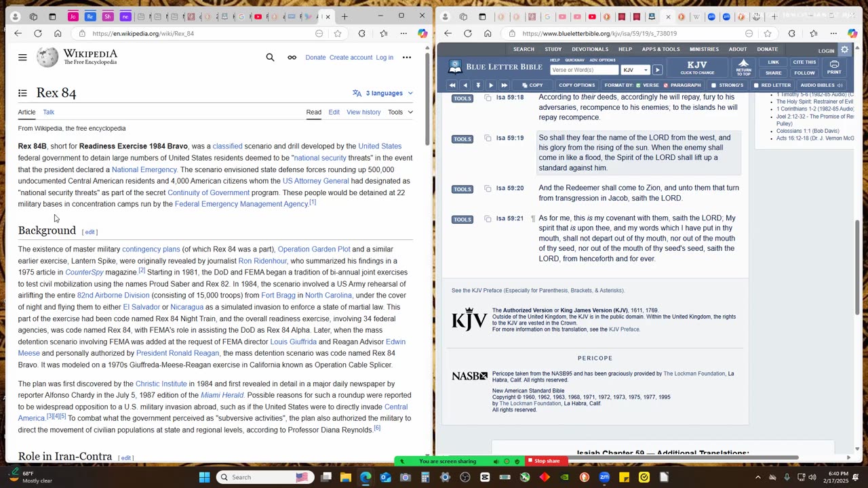868x488 pixels.
Task: Go to next chapter right arrow
Action: (x=491, y=85)
